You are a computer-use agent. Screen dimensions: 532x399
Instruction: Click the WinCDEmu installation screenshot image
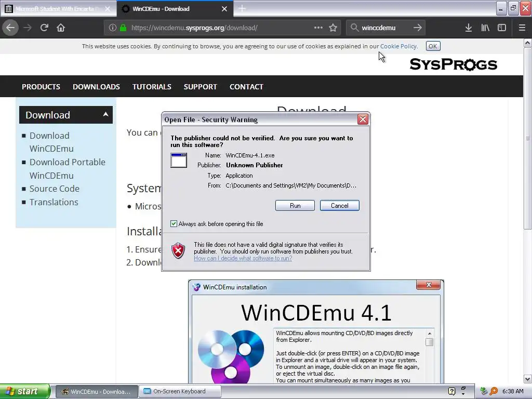tap(316, 332)
